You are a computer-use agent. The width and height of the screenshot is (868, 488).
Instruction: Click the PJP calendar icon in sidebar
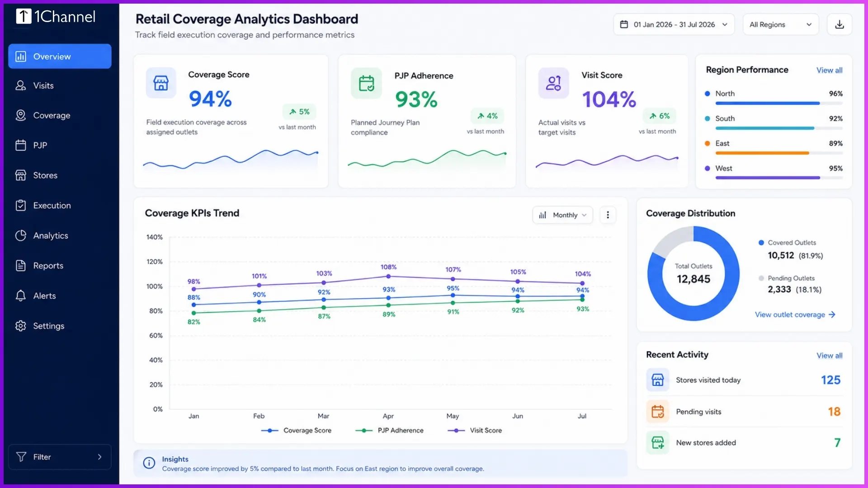21,145
